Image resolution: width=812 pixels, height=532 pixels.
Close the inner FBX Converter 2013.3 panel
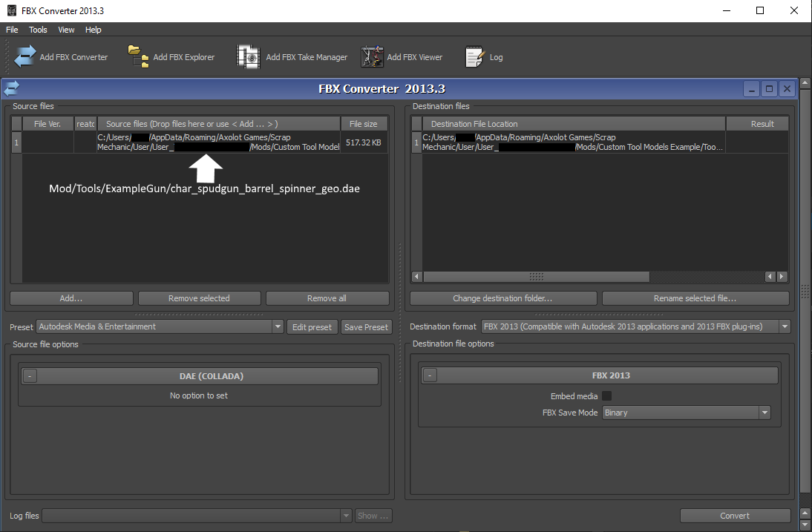pos(787,89)
